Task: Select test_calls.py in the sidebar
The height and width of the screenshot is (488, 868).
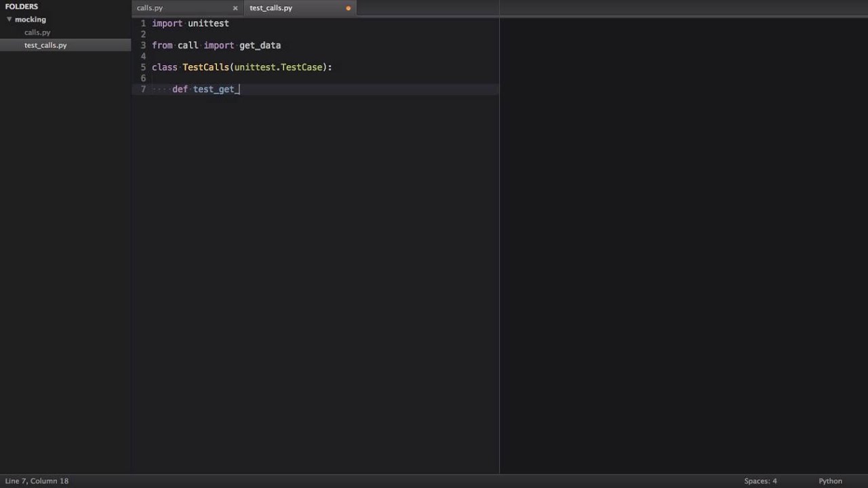Action: tap(45, 45)
